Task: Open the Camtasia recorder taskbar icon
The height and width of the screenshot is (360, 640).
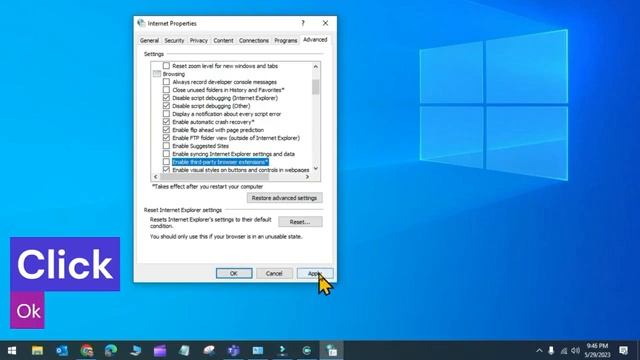Action: [307, 350]
